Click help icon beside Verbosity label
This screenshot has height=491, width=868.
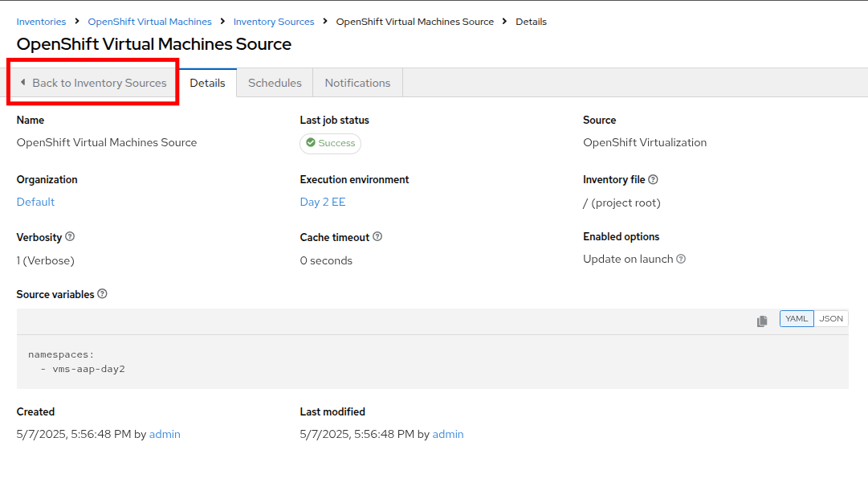[x=70, y=237]
